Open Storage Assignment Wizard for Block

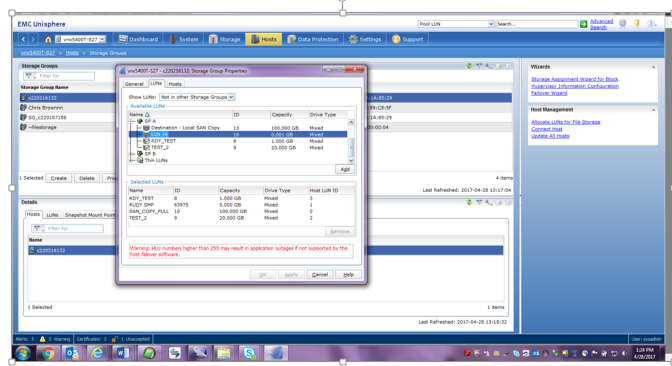(x=575, y=79)
